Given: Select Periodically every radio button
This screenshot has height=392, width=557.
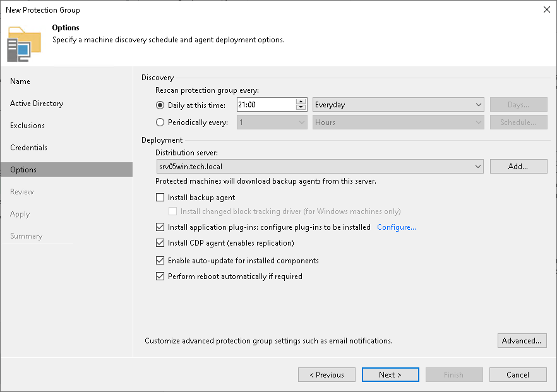Looking at the screenshot, I should pyautogui.click(x=160, y=122).
